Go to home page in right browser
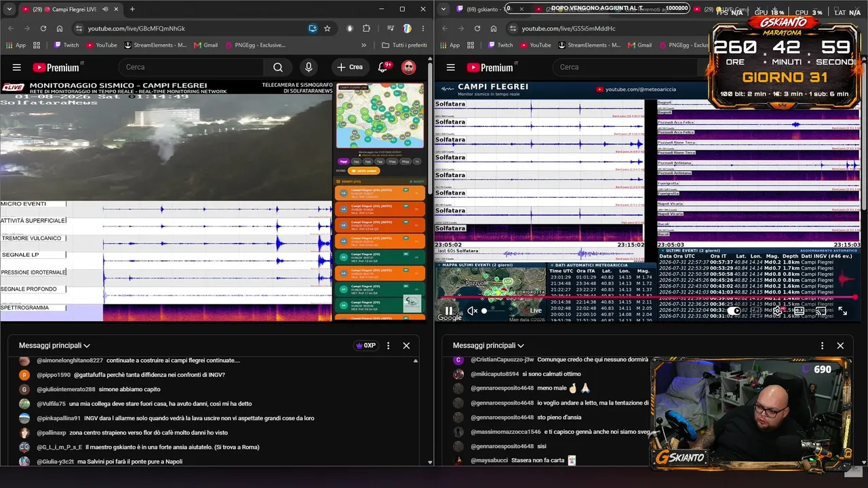Image resolution: width=868 pixels, height=488 pixels. coord(494,28)
